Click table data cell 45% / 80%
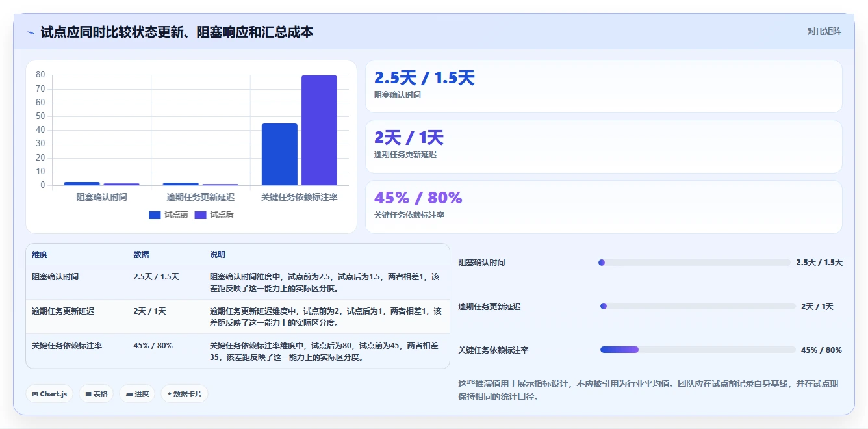This screenshot has width=868, height=429. click(153, 346)
